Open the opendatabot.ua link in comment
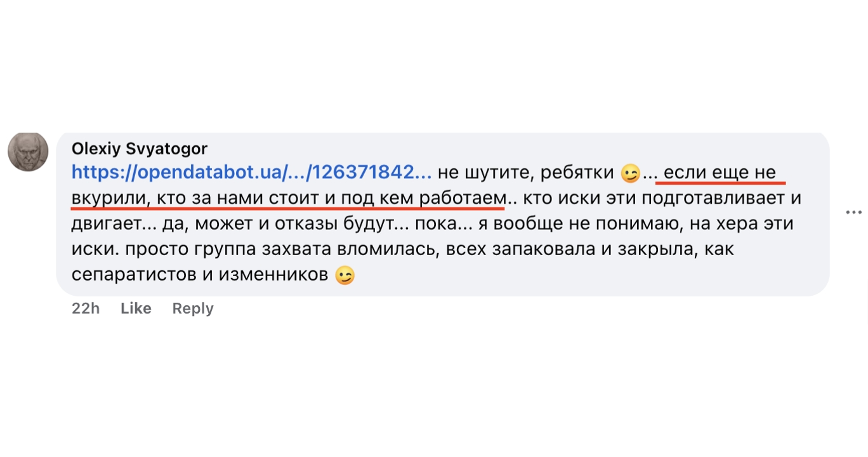 coord(252,173)
